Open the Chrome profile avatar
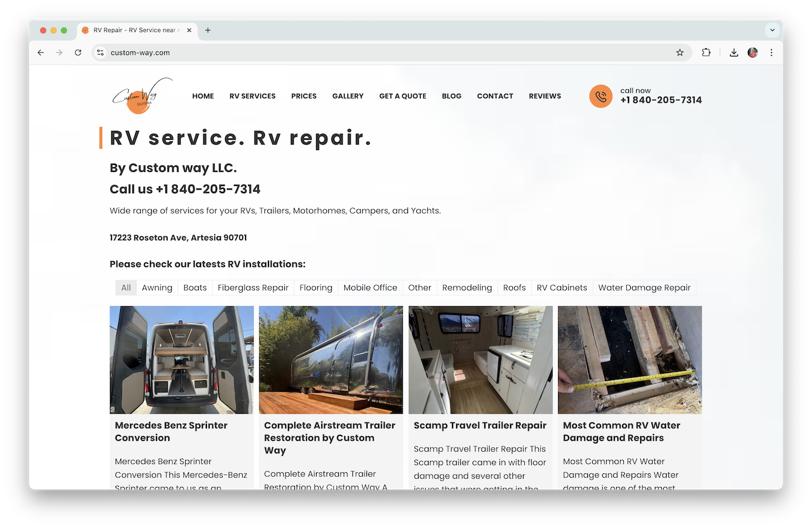This screenshot has width=812, height=528. (753, 53)
